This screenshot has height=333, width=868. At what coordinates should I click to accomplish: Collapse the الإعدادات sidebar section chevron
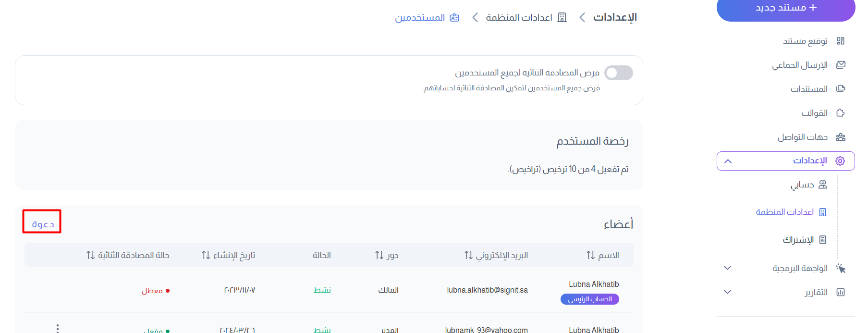pyautogui.click(x=728, y=161)
